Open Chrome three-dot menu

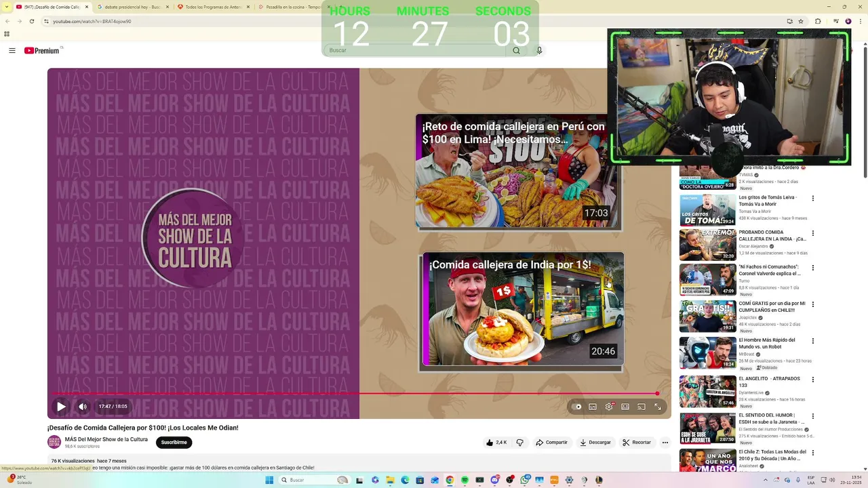pyautogui.click(x=861, y=21)
